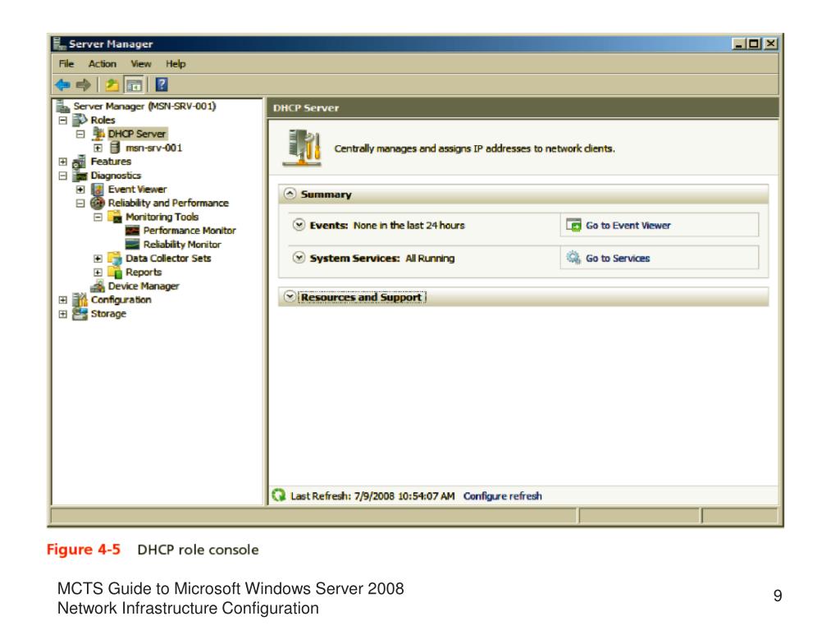Collapse the Summary section chevron
The image size is (840, 630).
pos(290,194)
